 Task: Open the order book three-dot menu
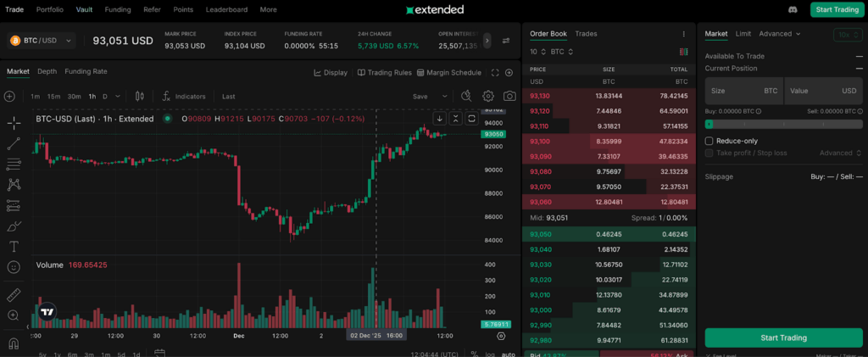click(684, 34)
